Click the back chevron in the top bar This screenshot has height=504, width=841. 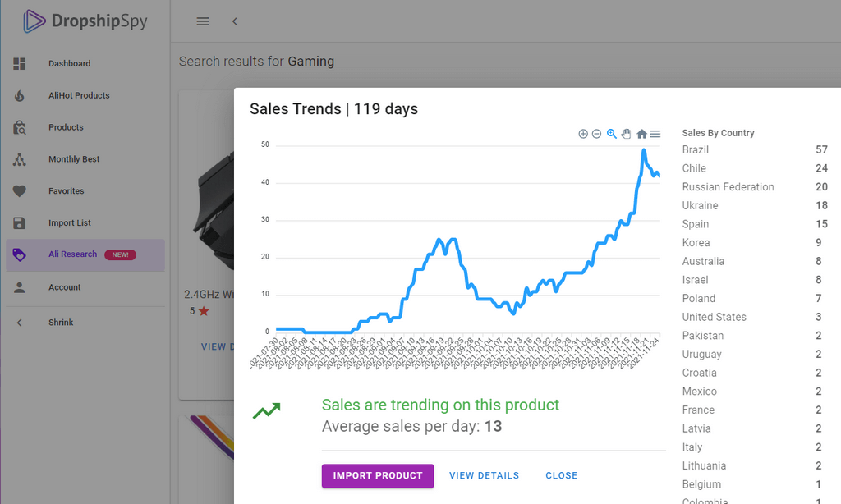click(234, 21)
